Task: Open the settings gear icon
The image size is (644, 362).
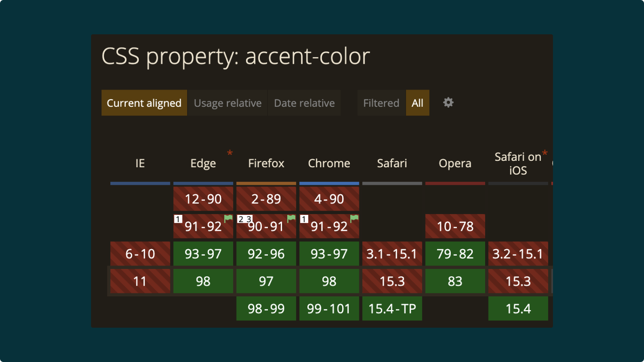Action: click(x=448, y=103)
